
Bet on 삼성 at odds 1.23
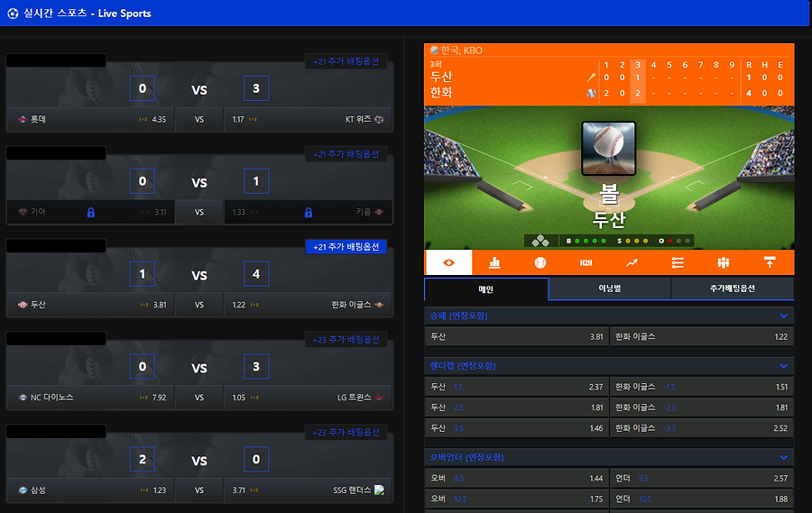tap(90, 490)
